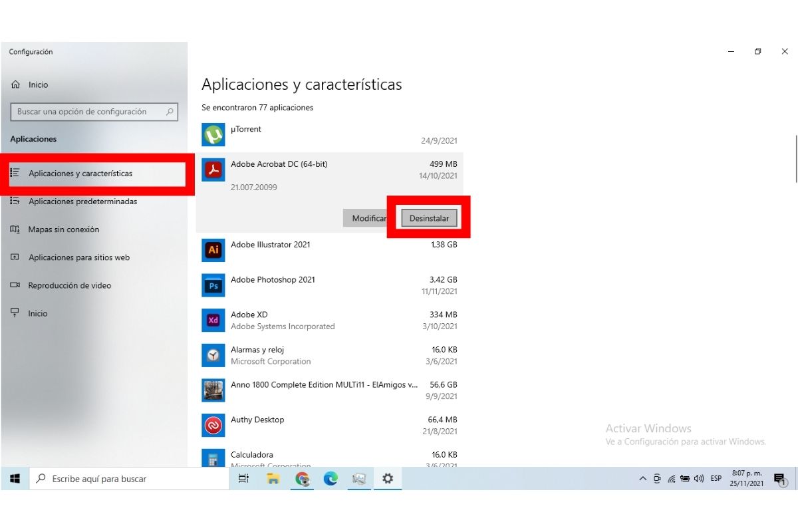Click Modificar for Adobe Acrobat DC
The width and height of the screenshot is (798, 532).
point(370,218)
